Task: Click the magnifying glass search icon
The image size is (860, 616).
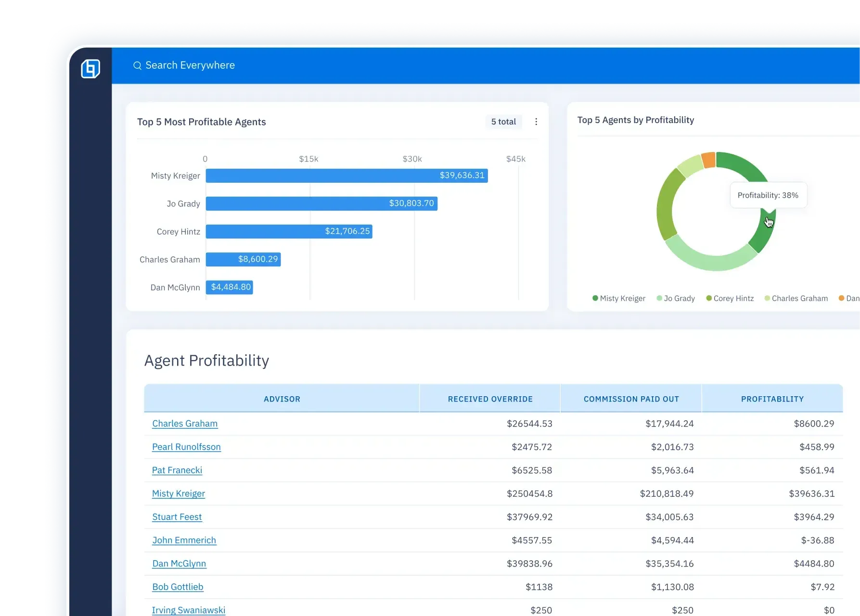Action: (x=138, y=65)
